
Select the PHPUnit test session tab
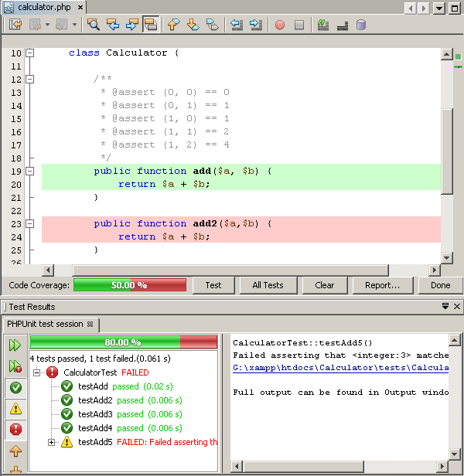click(x=44, y=324)
